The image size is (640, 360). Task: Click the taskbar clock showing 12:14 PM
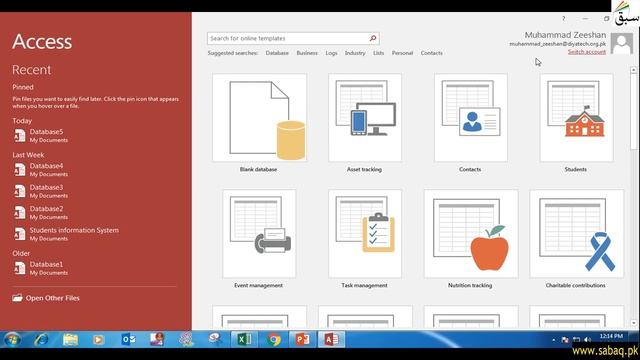click(611, 336)
